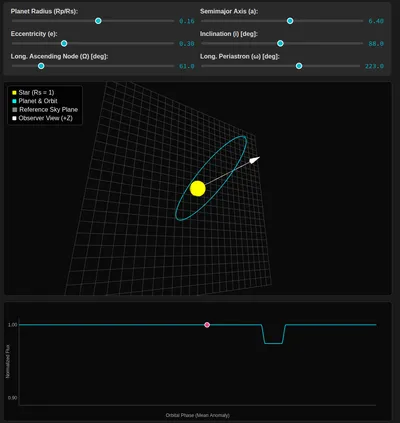Click the transit dip bottom in light curve
This screenshot has width=400, height=423.
coord(273,343)
